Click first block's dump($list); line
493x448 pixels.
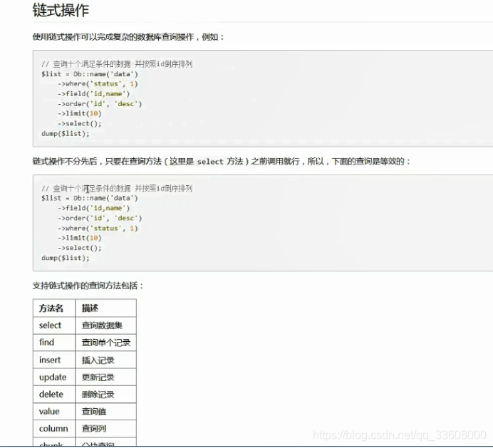tap(66, 134)
